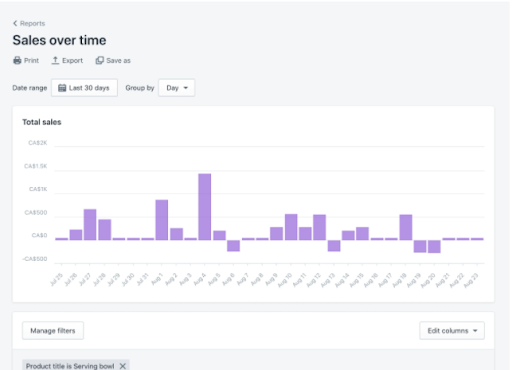Viewport: 512px width, 370px height.
Task: Select the negative Aug 6 bar
Action: [x=233, y=246]
